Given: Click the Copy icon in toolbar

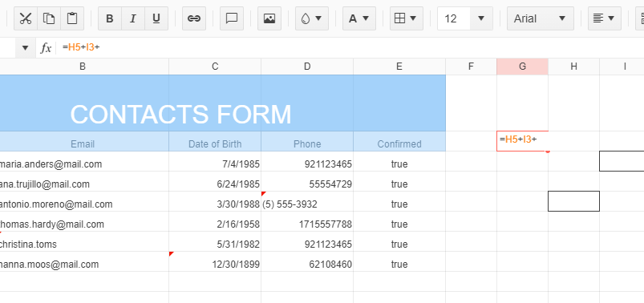Looking at the screenshot, I should click(x=49, y=18).
